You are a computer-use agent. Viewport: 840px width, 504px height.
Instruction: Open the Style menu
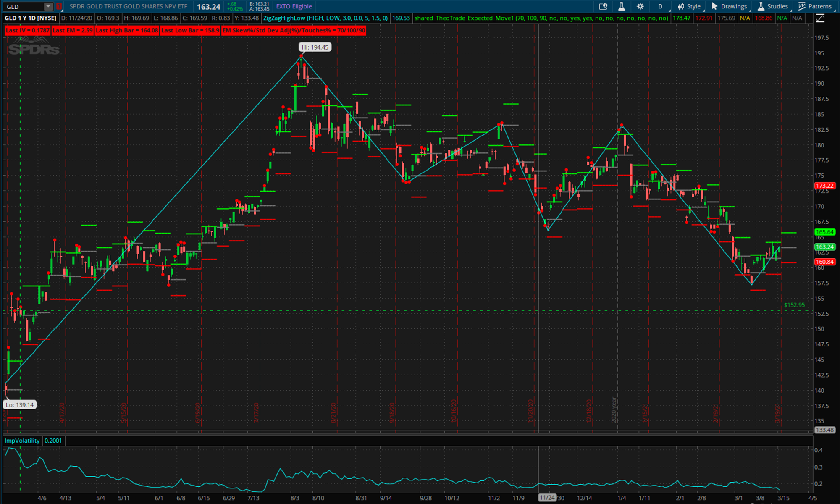point(689,6)
